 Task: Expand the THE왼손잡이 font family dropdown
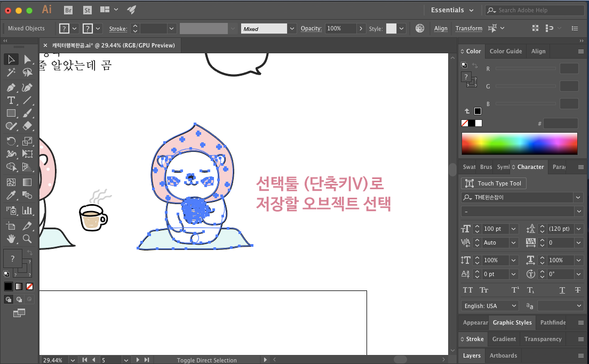[578, 197]
